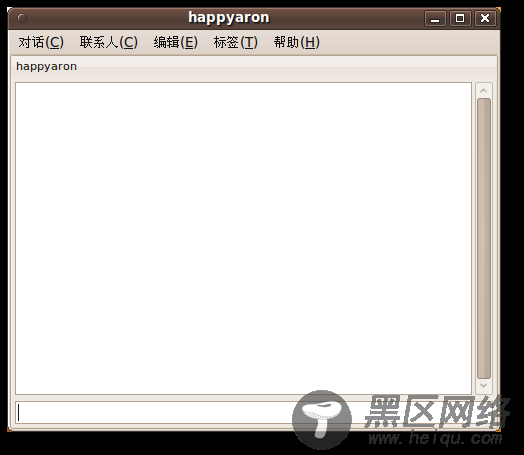Click the vertical scrollbar thumb
The image size is (524, 455).
(484, 238)
